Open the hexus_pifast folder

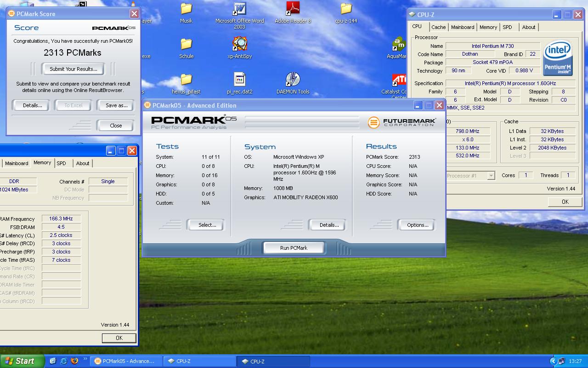[x=186, y=84]
